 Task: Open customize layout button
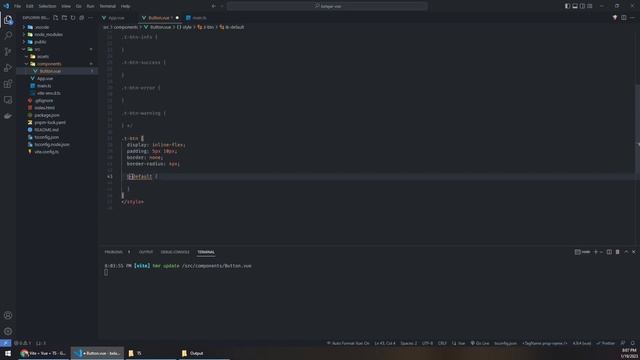pos(590,6)
